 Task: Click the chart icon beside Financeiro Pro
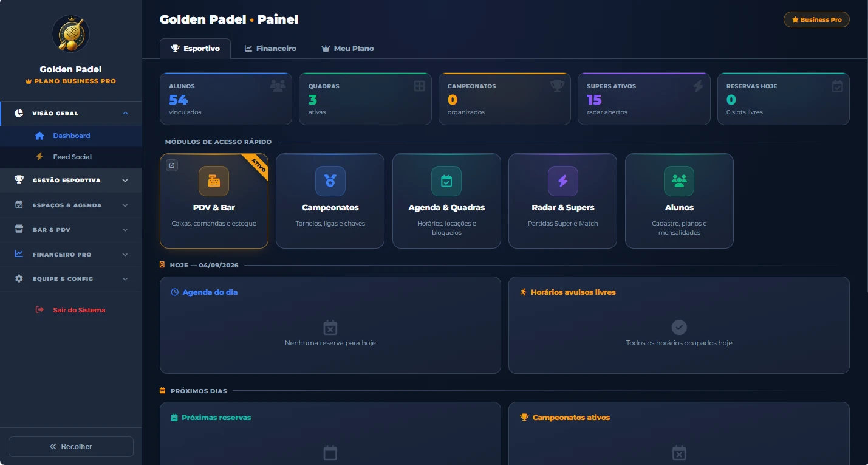click(19, 254)
